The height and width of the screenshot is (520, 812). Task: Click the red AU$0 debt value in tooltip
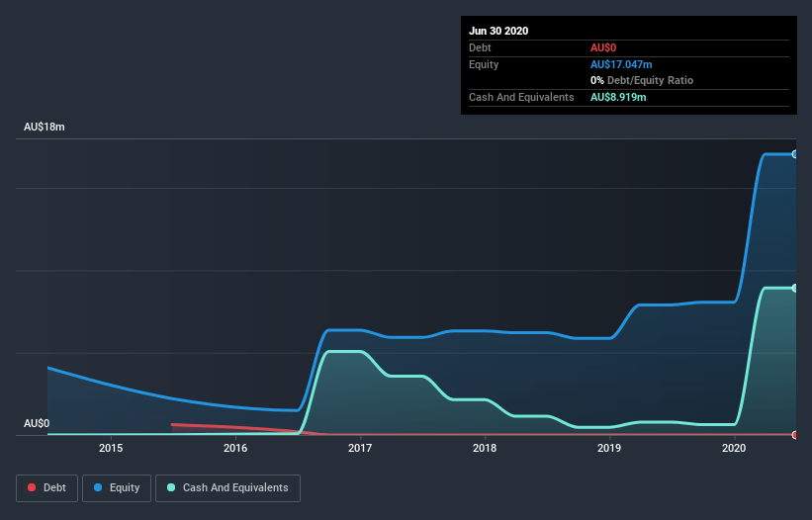pos(603,47)
